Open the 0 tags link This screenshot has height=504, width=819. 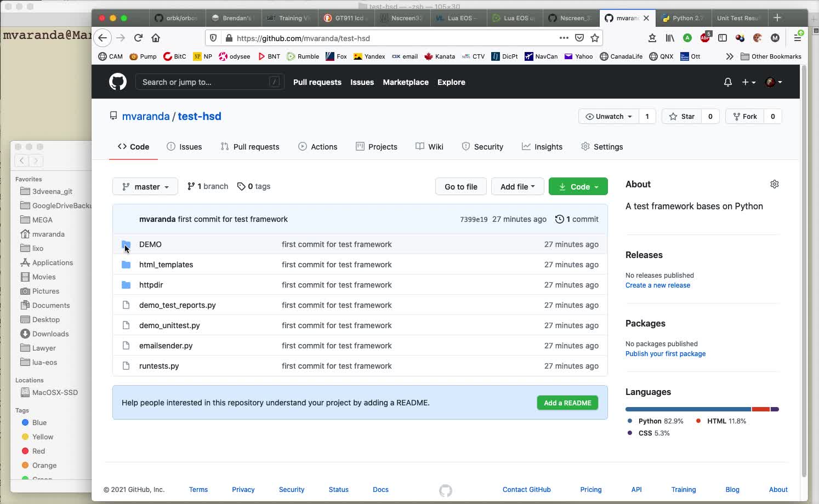click(253, 186)
